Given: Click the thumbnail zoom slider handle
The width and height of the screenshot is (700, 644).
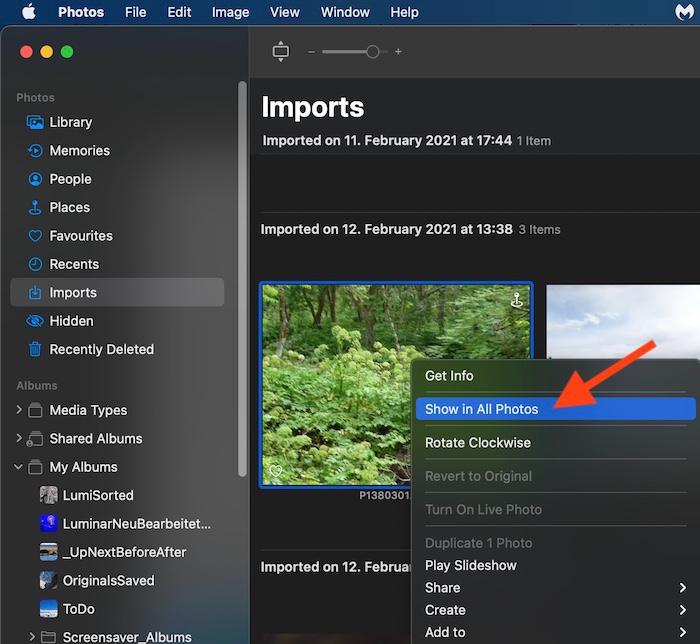Looking at the screenshot, I should [x=372, y=52].
